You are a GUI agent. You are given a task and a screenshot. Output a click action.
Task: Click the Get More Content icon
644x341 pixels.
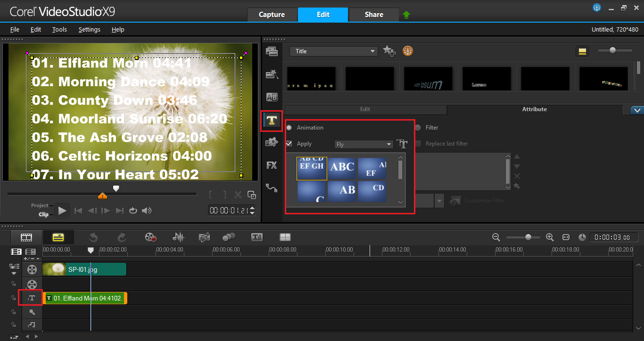408,51
